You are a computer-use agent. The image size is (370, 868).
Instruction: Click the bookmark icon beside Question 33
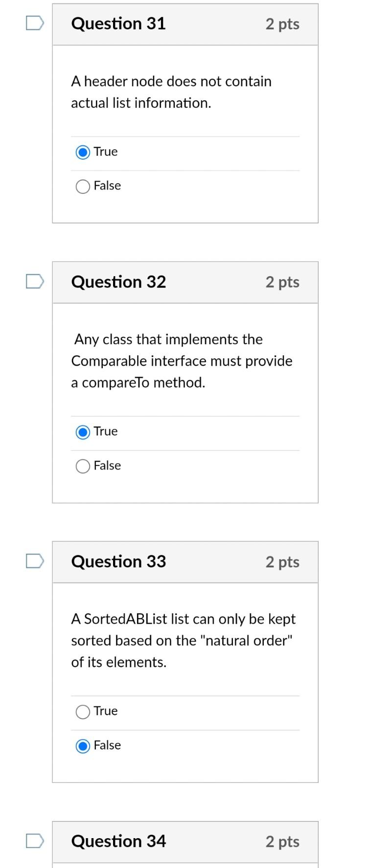34,562
